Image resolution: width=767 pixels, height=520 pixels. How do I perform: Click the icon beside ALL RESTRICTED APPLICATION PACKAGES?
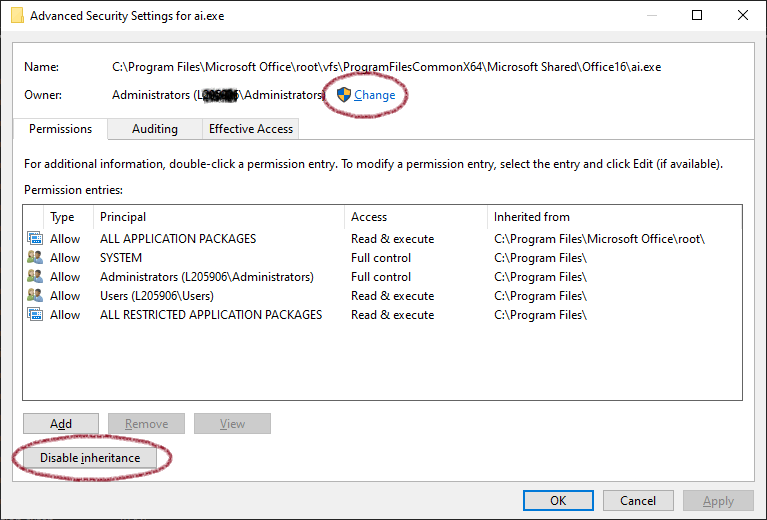[x=35, y=315]
